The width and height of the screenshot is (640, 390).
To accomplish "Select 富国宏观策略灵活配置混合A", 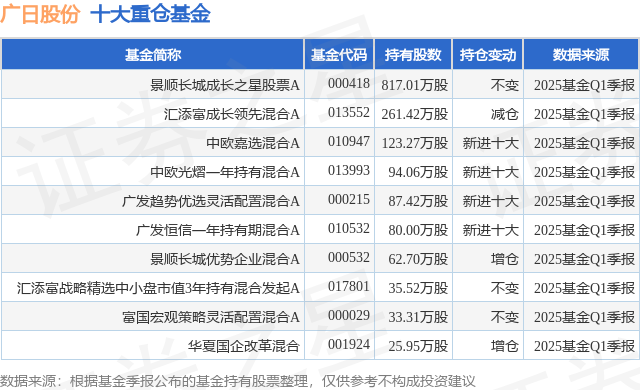I will tap(211, 317).
